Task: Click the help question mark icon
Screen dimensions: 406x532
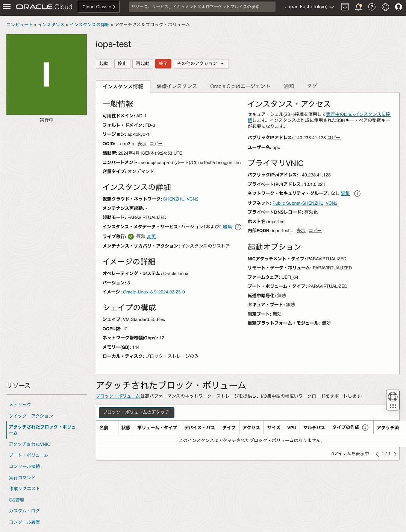Action: click(372, 6)
